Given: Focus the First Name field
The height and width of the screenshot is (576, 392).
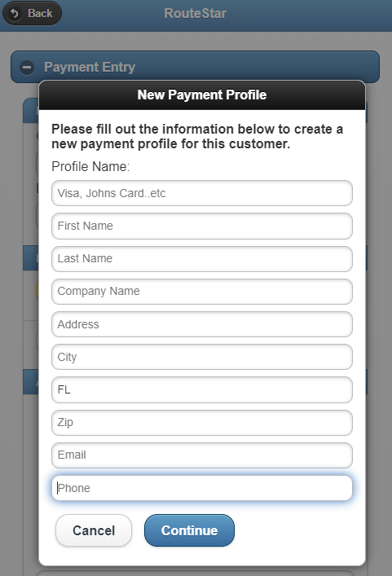Looking at the screenshot, I should click(x=202, y=226).
